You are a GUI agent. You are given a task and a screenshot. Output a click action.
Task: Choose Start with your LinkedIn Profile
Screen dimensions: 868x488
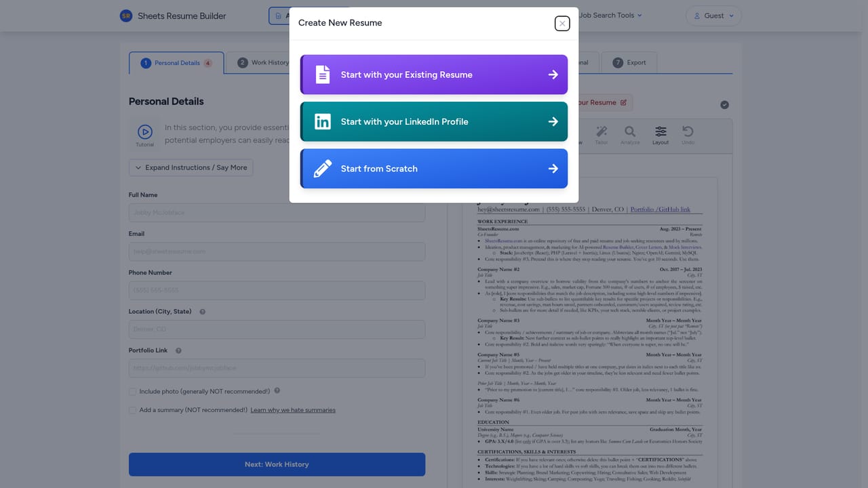click(434, 121)
